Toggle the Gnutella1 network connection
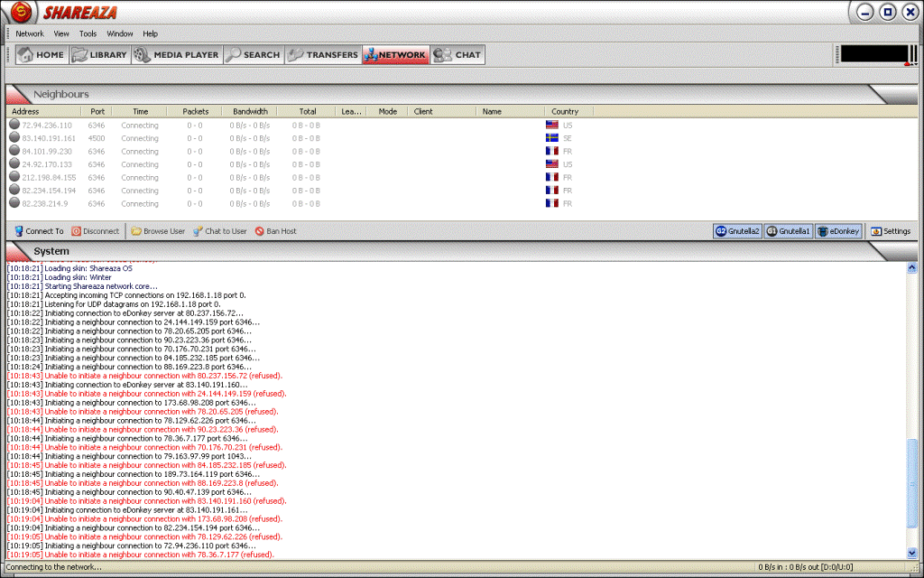Viewport: 924px width, 578px height. [x=789, y=231]
